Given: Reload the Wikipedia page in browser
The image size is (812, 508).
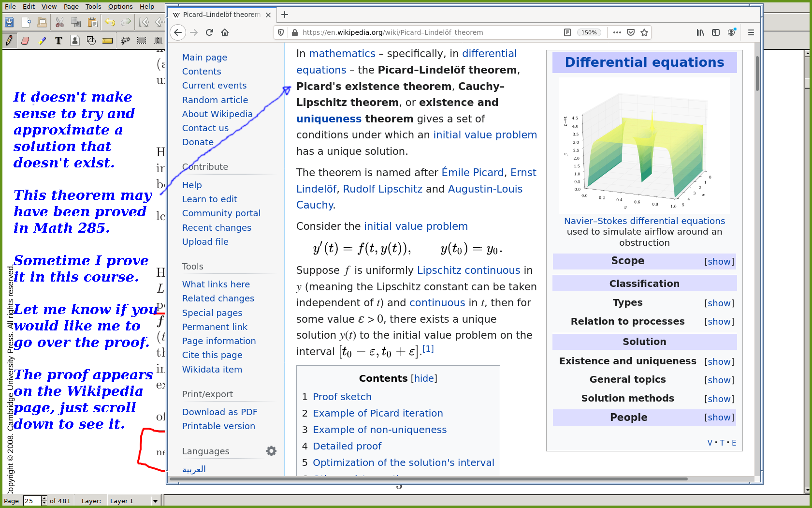Looking at the screenshot, I should tap(209, 32).
